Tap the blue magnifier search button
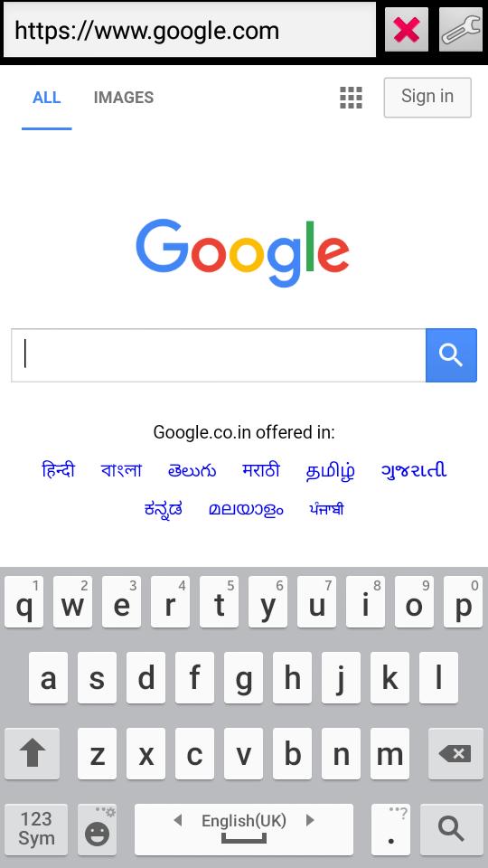 pos(451,354)
